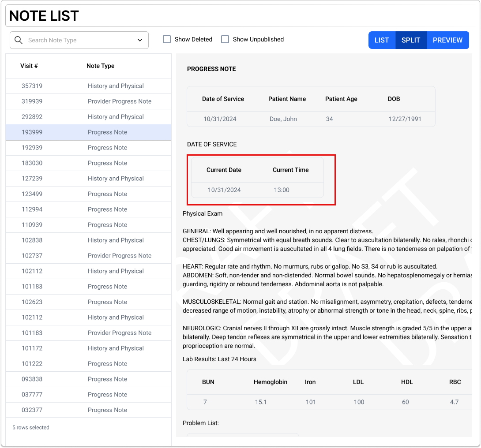The height and width of the screenshot is (448, 481).
Task: Select visit 127239 History and Physical
Action: tap(88, 179)
